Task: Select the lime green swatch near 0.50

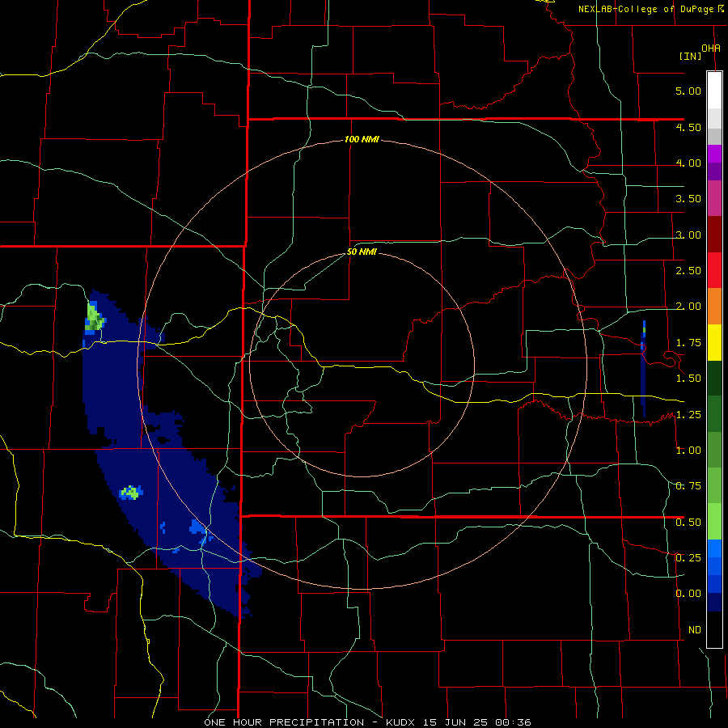Action: click(x=714, y=522)
